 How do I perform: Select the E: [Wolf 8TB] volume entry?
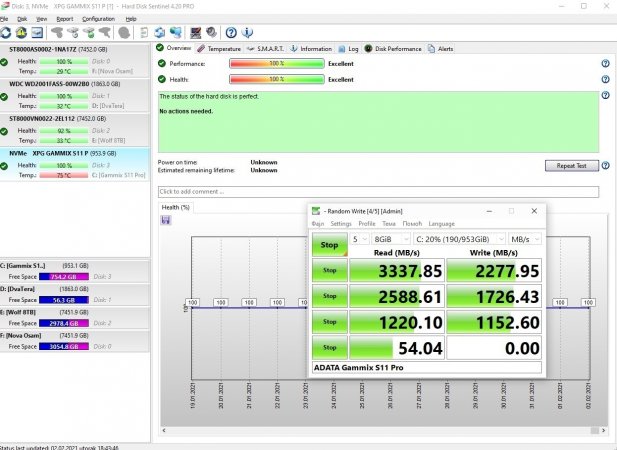(75, 318)
